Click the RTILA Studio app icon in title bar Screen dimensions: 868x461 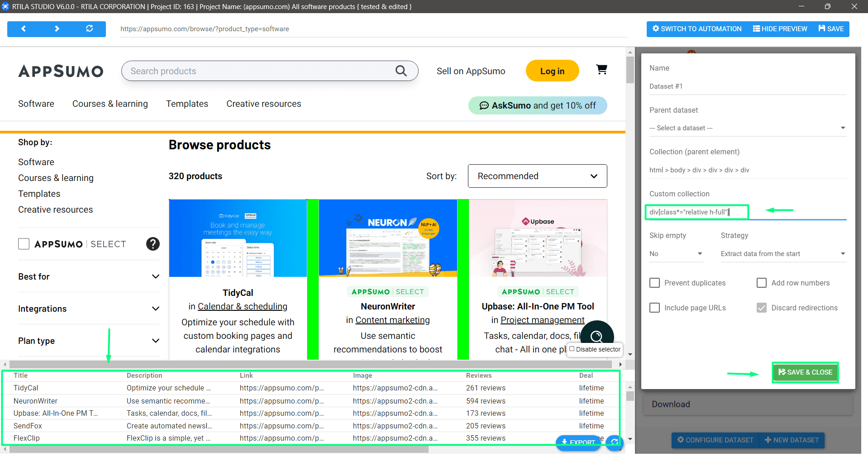click(x=5, y=6)
